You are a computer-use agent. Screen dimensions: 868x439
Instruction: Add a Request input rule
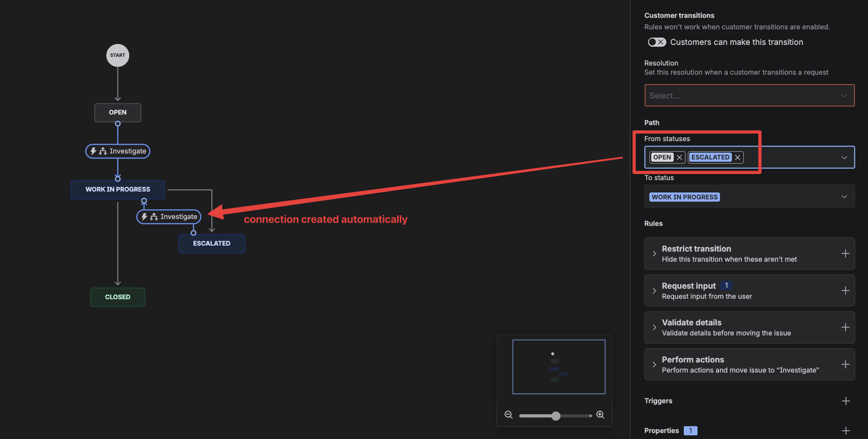coord(845,291)
